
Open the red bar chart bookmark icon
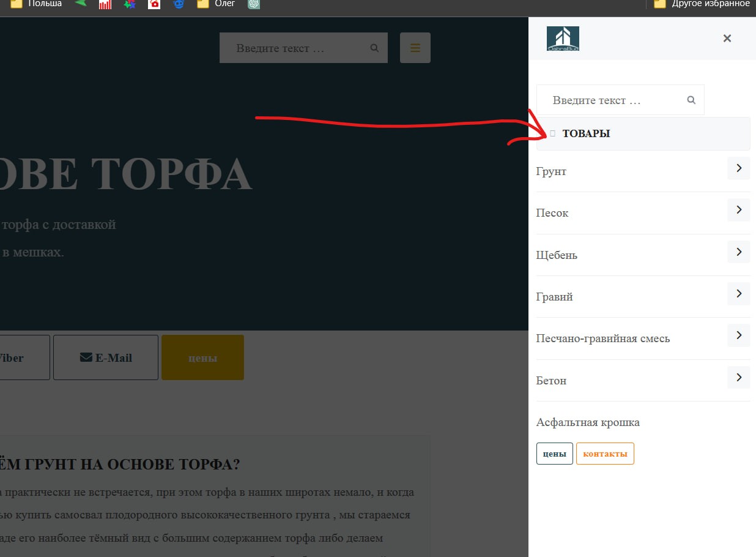105,4
